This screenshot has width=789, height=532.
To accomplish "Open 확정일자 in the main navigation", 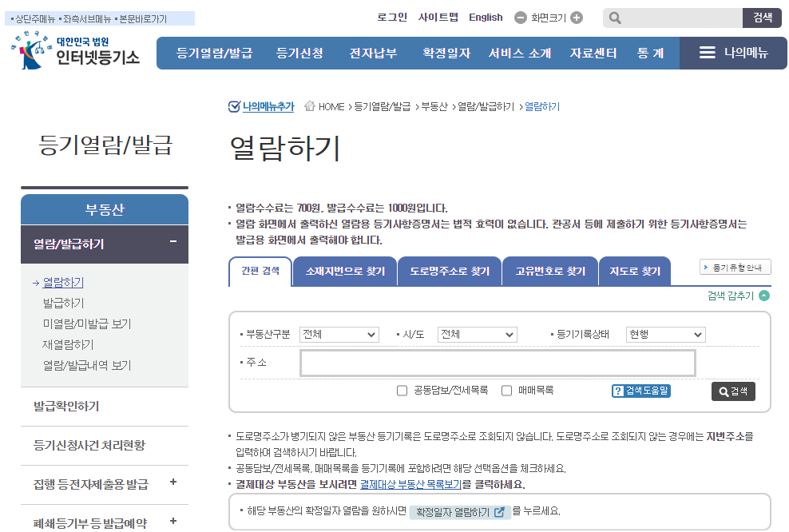I will coord(446,54).
